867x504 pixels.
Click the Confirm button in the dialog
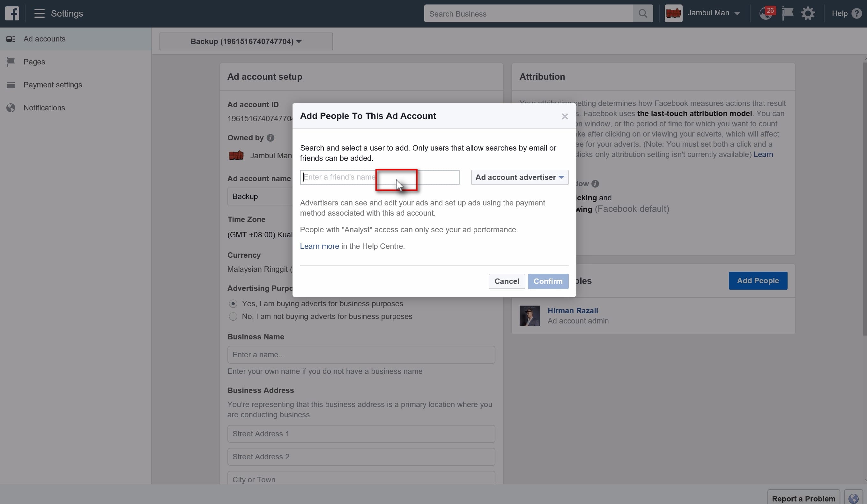pos(548,281)
